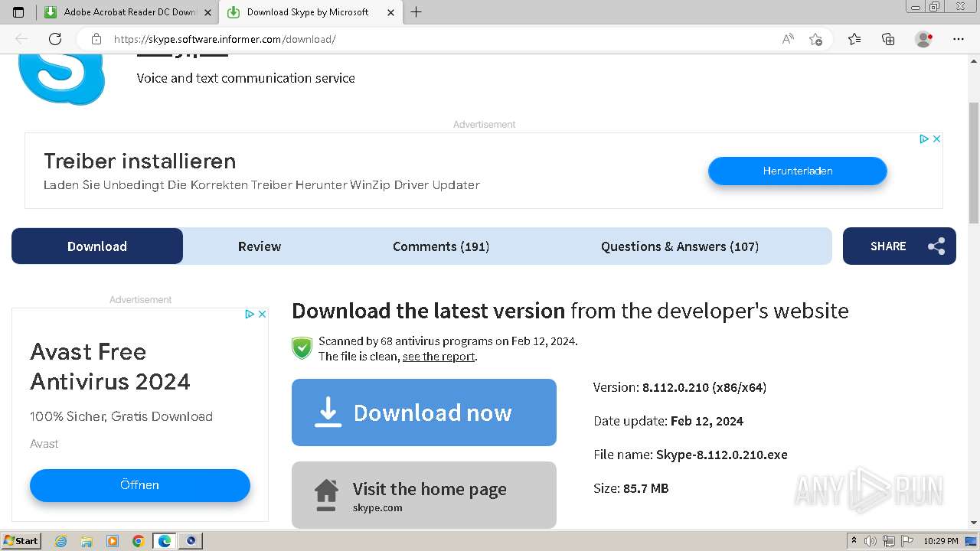
Task: Click the SHARE button
Action: pos(900,246)
